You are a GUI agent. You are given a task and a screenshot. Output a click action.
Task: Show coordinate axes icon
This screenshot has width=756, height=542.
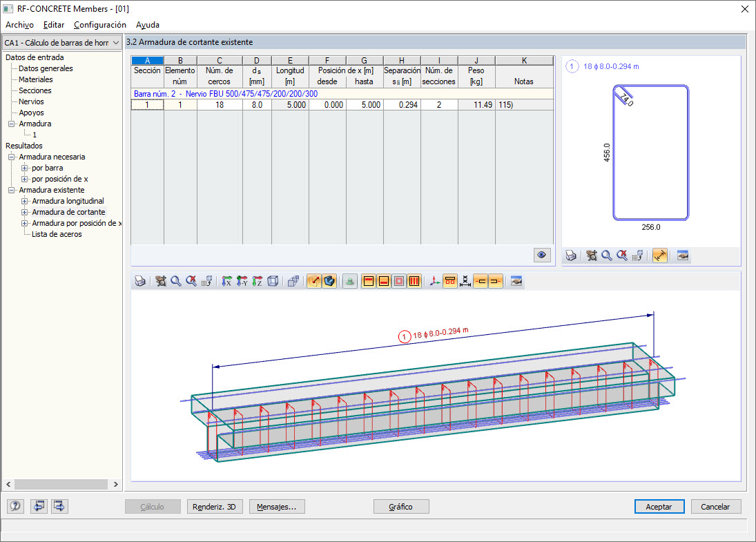[x=435, y=281]
